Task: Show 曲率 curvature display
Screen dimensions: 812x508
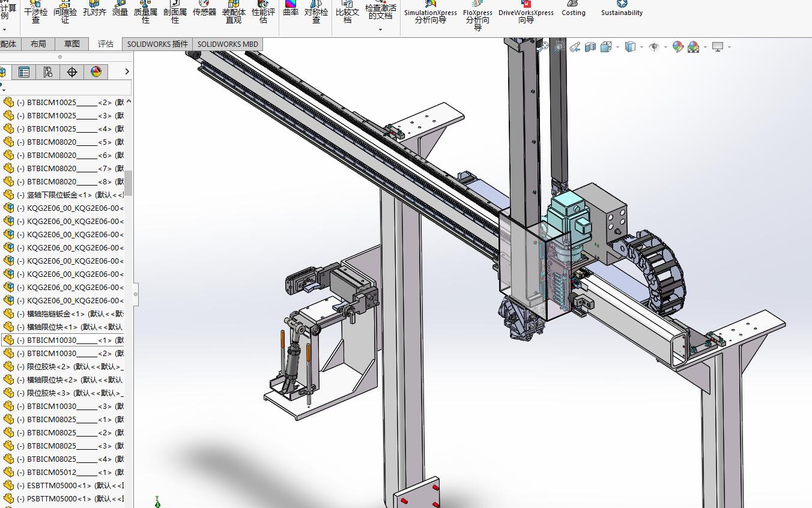Action: tap(291, 9)
